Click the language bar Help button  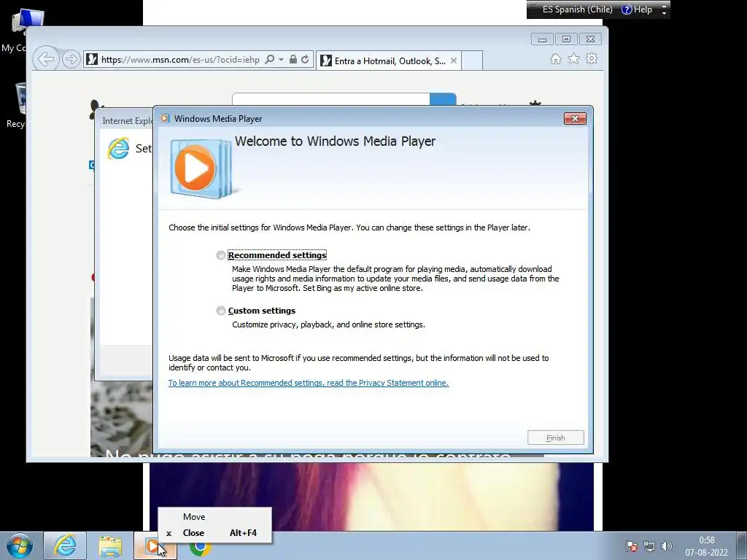(x=637, y=9)
